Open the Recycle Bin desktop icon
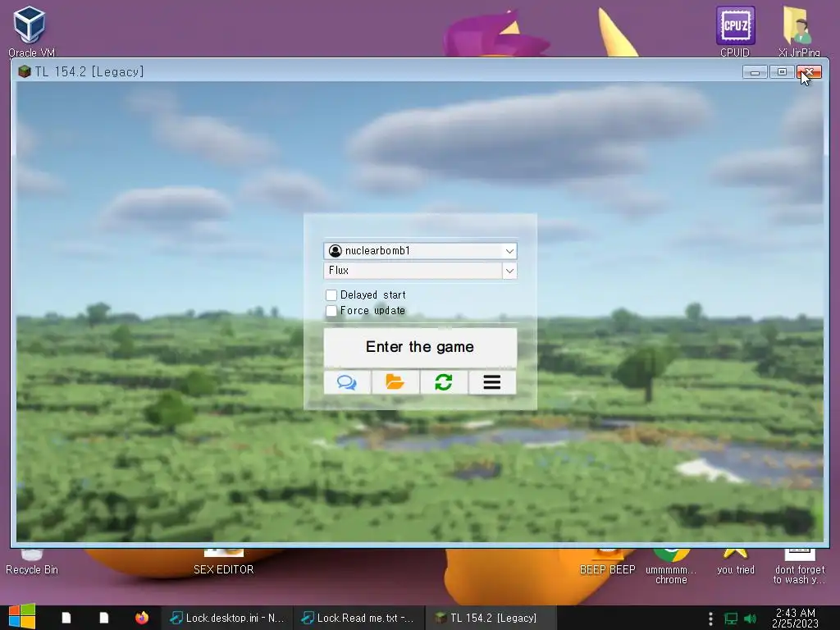The width and height of the screenshot is (840, 630). coord(32,563)
